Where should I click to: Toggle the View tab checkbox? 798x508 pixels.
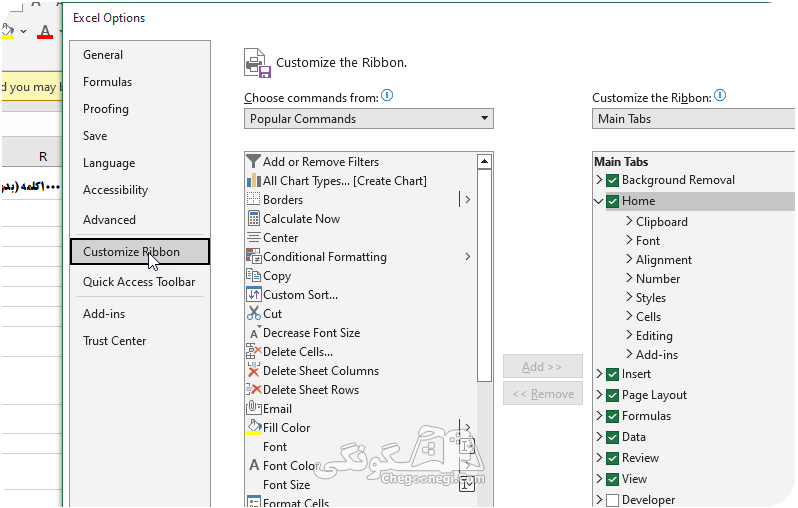(x=613, y=479)
